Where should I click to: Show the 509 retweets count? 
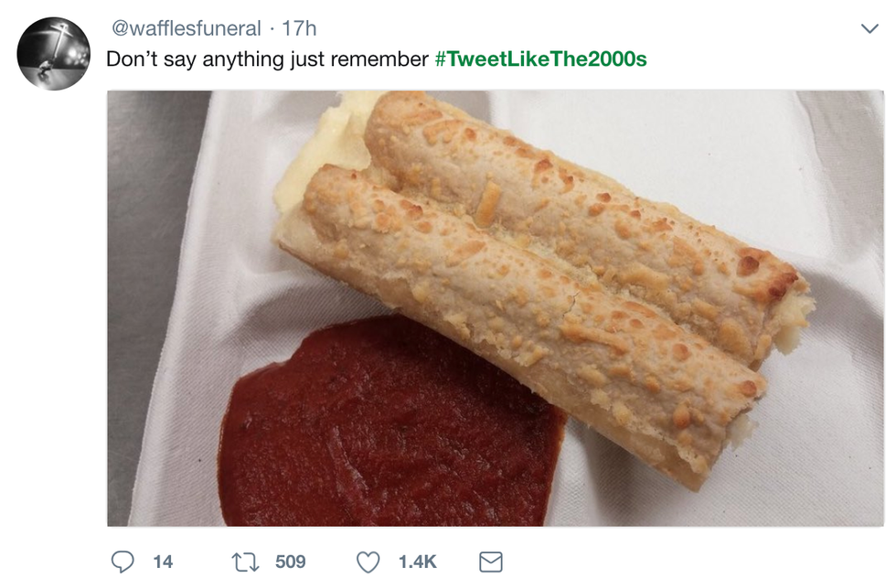[x=290, y=561]
